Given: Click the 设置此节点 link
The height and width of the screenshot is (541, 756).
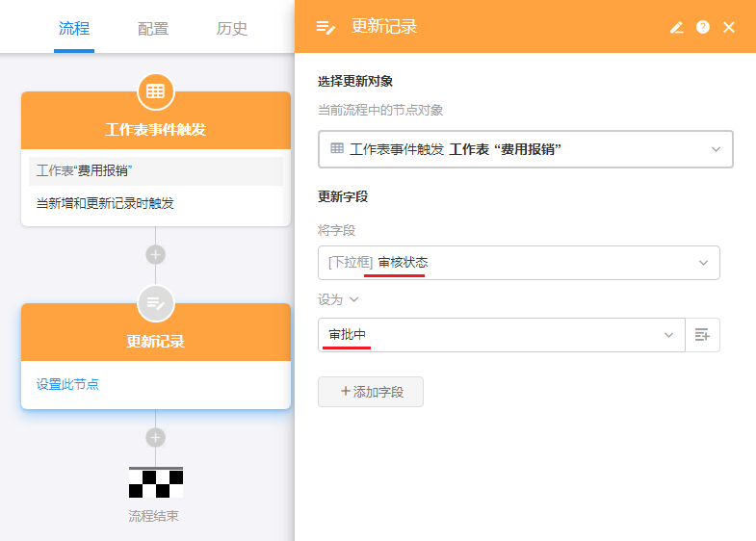Looking at the screenshot, I should [67, 384].
